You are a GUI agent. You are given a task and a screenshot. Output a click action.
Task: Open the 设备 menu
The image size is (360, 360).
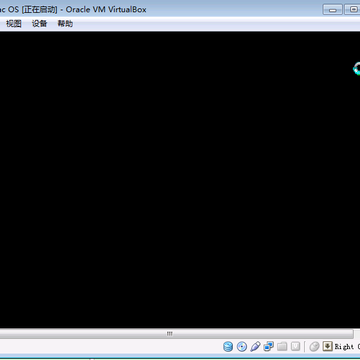pyautogui.click(x=39, y=24)
